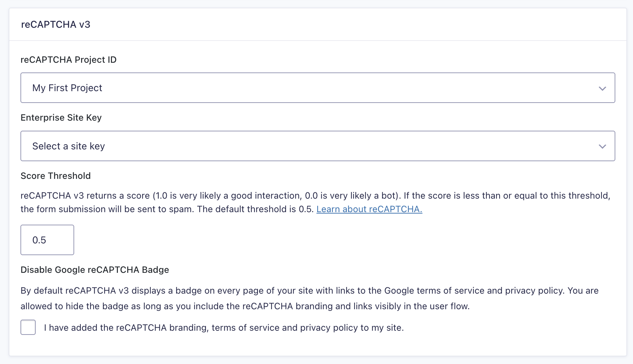Viewport: 633px width, 364px height.
Task: Check the reCAPTCHA branding confirmation checkbox
Action: tap(28, 327)
